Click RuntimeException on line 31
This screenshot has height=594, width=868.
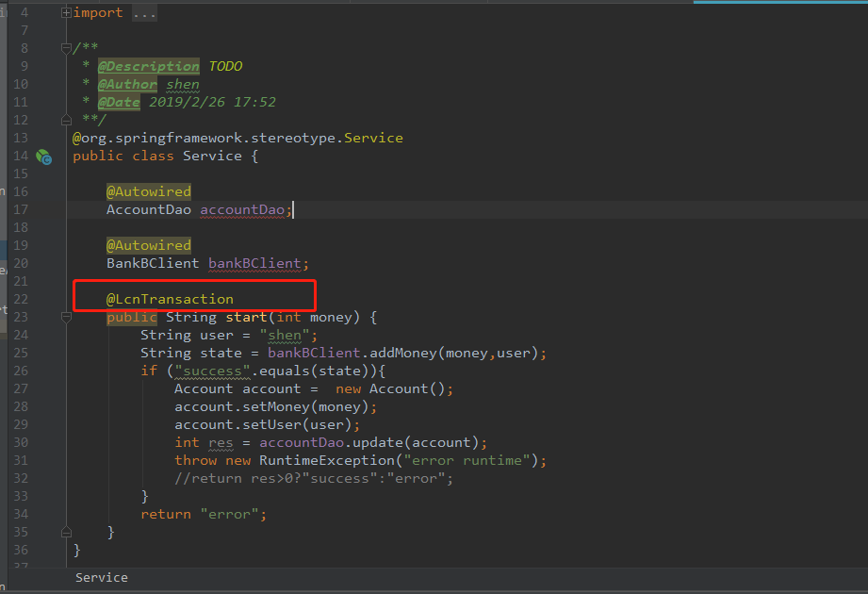(327, 460)
